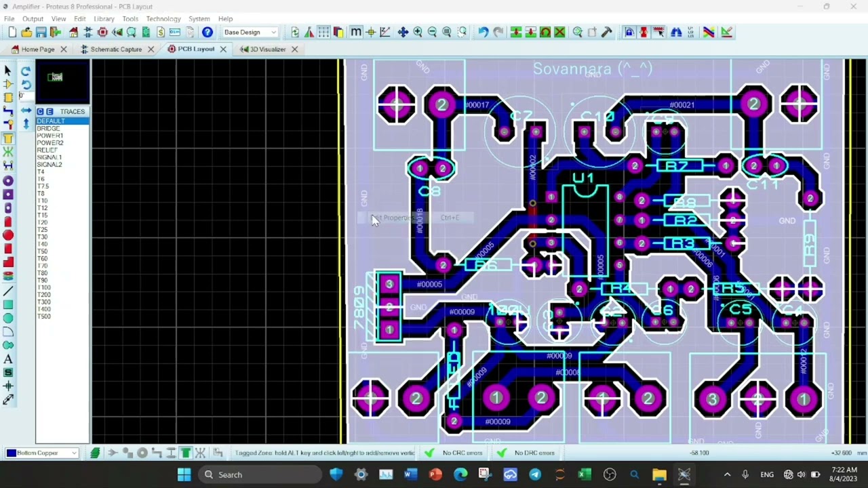Viewport: 868px width, 488px height.
Task: Close the Home Page tab
Action: click(64, 49)
